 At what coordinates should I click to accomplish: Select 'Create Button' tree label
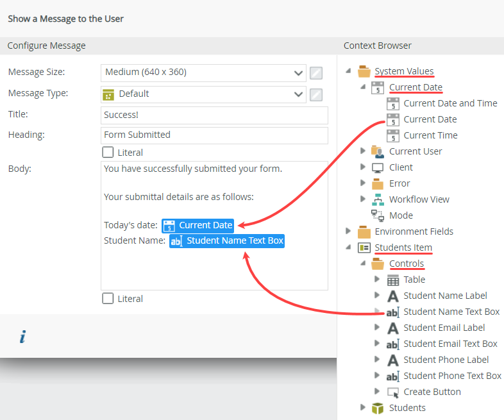[x=432, y=392]
